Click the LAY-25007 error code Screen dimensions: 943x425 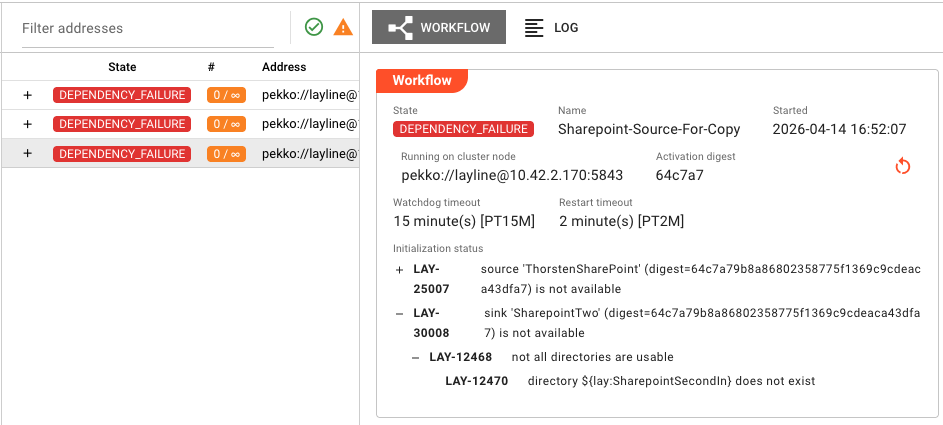click(x=431, y=280)
